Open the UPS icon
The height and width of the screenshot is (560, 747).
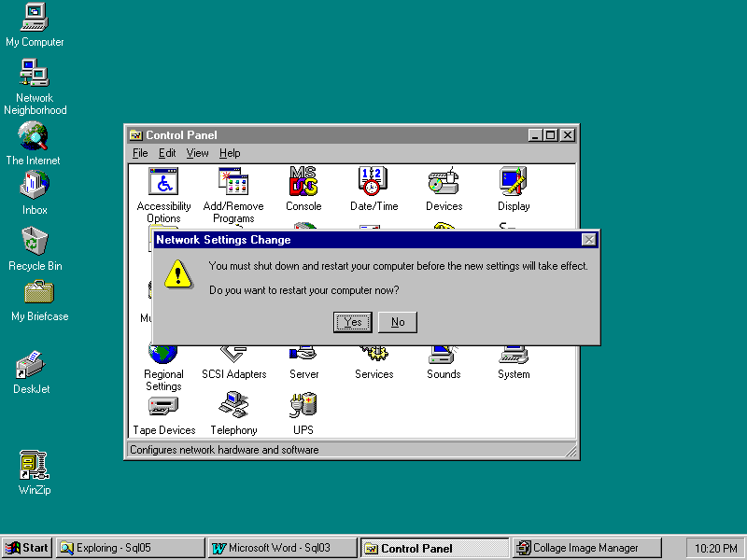coord(303,406)
